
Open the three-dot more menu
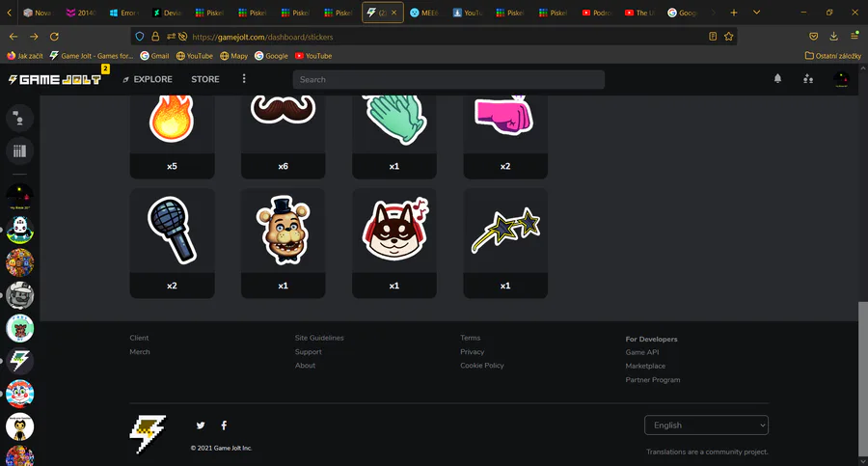[x=244, y=79]
